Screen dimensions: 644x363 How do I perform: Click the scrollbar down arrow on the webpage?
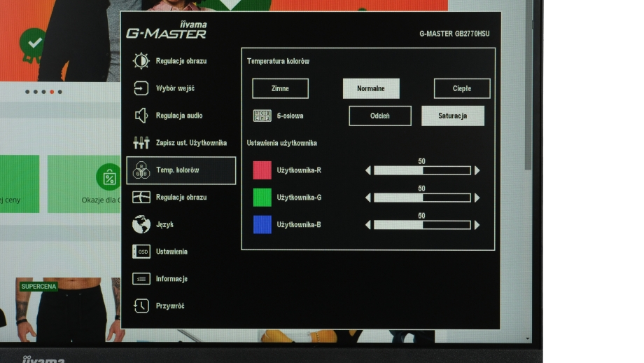point(528,338)
